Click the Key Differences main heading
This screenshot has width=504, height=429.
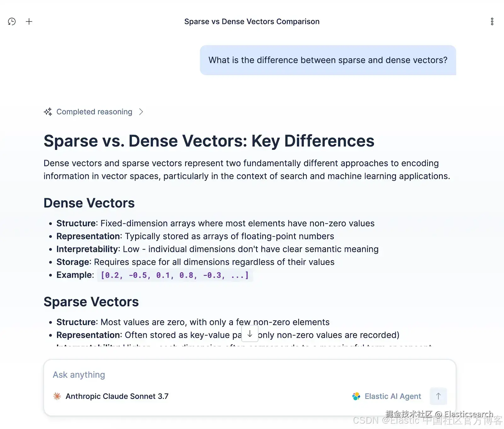point(209,141)
